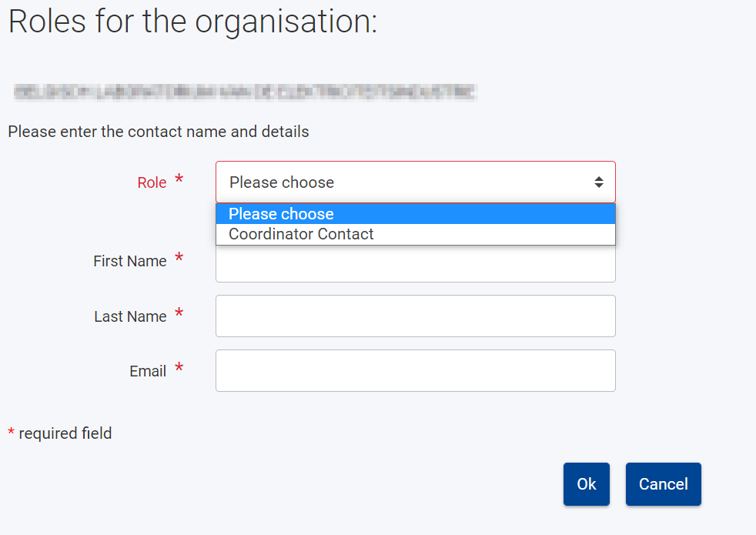Click the "Please enter the contact name" instruction
Screen dimensions: 756x535
pyautogui.click(x=158, y=132)
